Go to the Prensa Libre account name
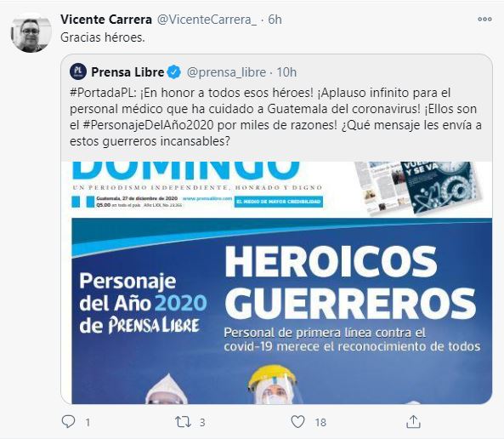The image size is (504, 439). [x=127, y=72]
